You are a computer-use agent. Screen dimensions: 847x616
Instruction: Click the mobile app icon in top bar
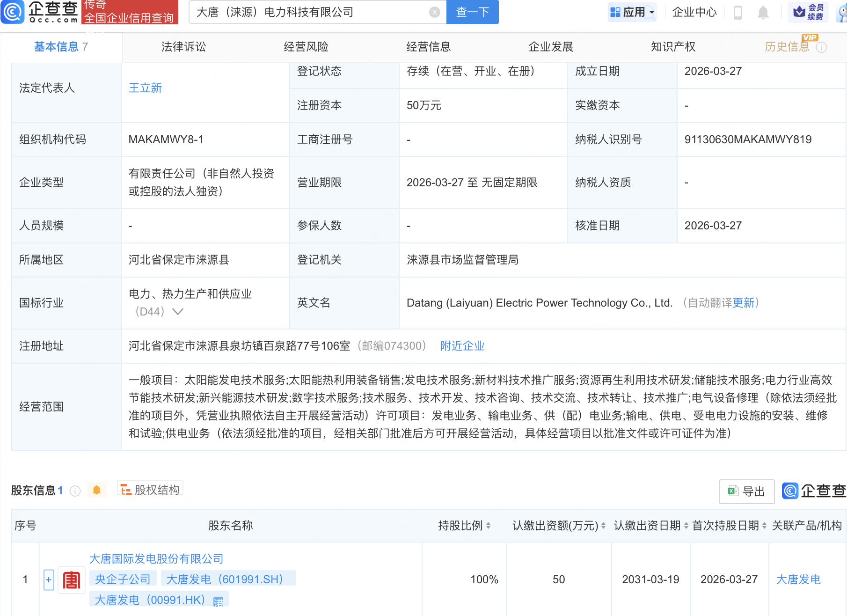[738, 13]
